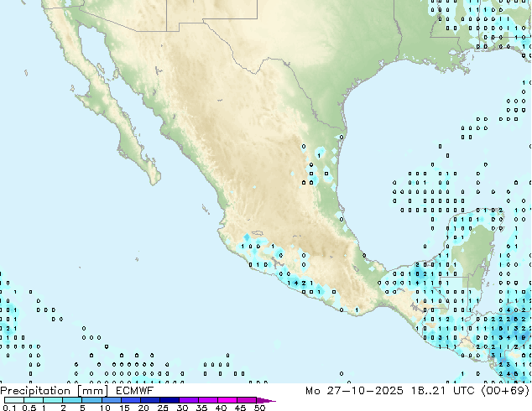Select the 35–40 mm legend color box
Image resolution: width=532 pixels, height=411 pixels.
click(208, 400)
